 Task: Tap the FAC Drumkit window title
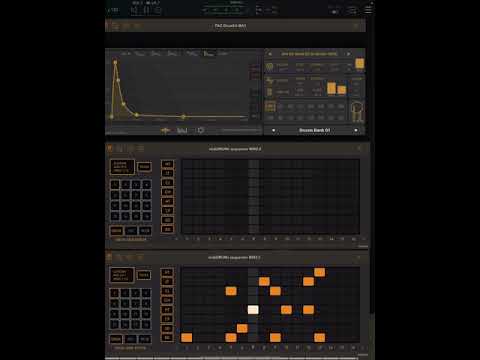(230, 26)
